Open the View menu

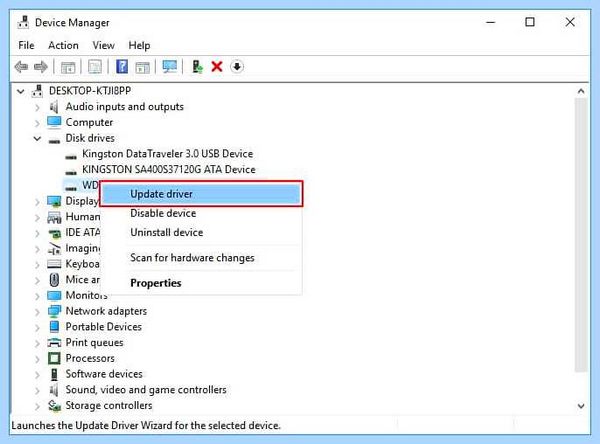pyautogui.click(x=103, y=45)
